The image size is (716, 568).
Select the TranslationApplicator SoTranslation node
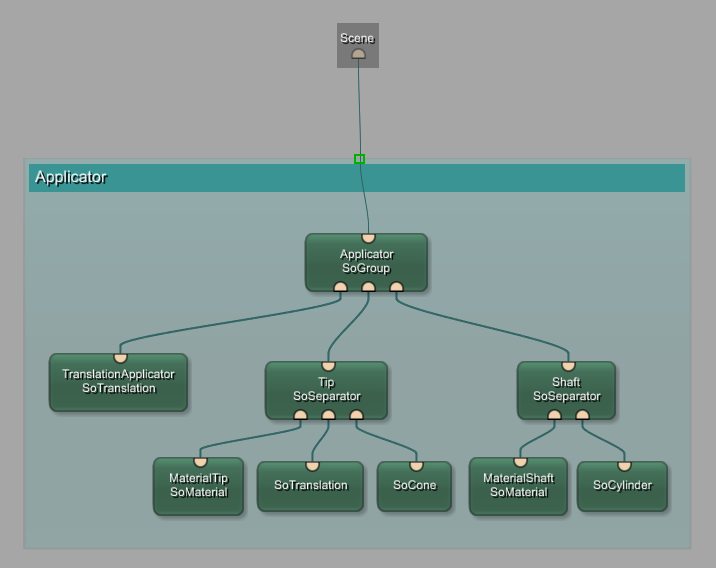coord(118,382)
